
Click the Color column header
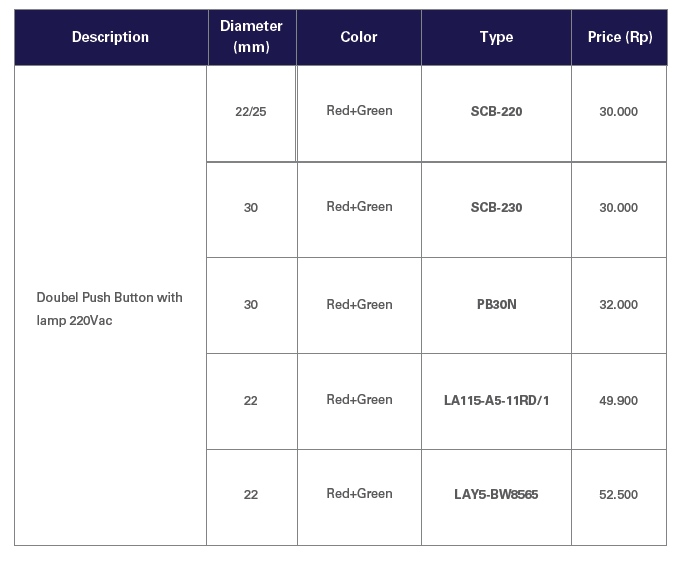(359, 38)
